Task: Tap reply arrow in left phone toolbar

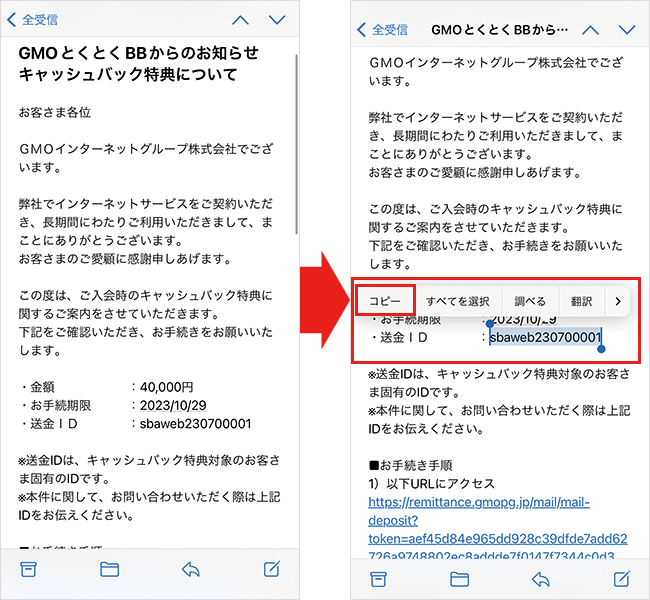Action: (x=192, y=569)
